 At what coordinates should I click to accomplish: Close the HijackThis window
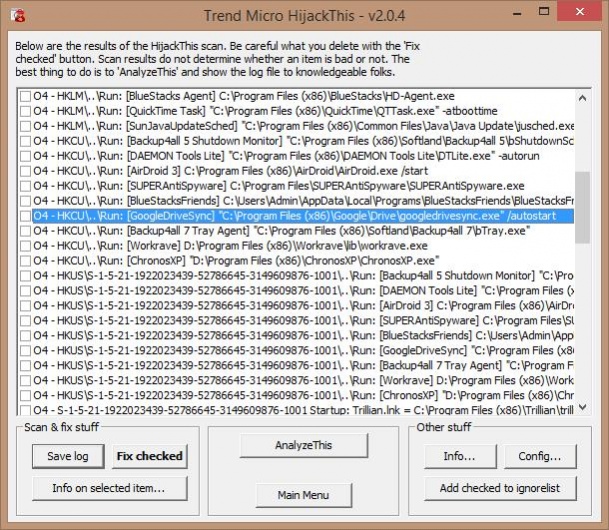point(580,12)
